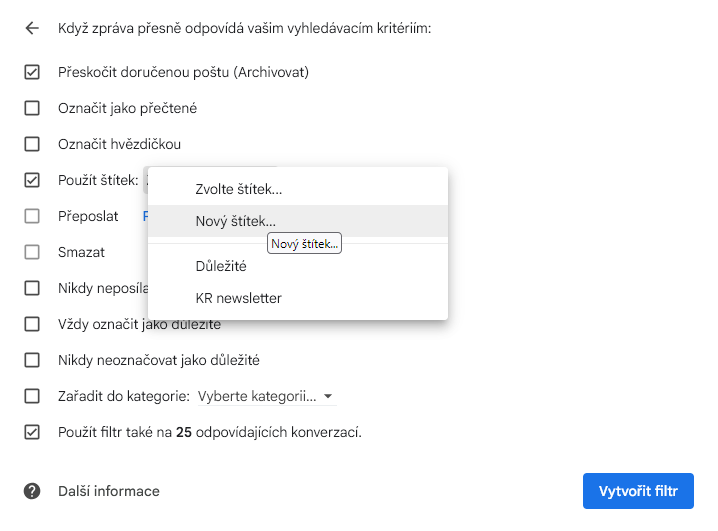Untick the Použít štítek checkbox
This screenshot has height=531, width=718.
[32, 180]
